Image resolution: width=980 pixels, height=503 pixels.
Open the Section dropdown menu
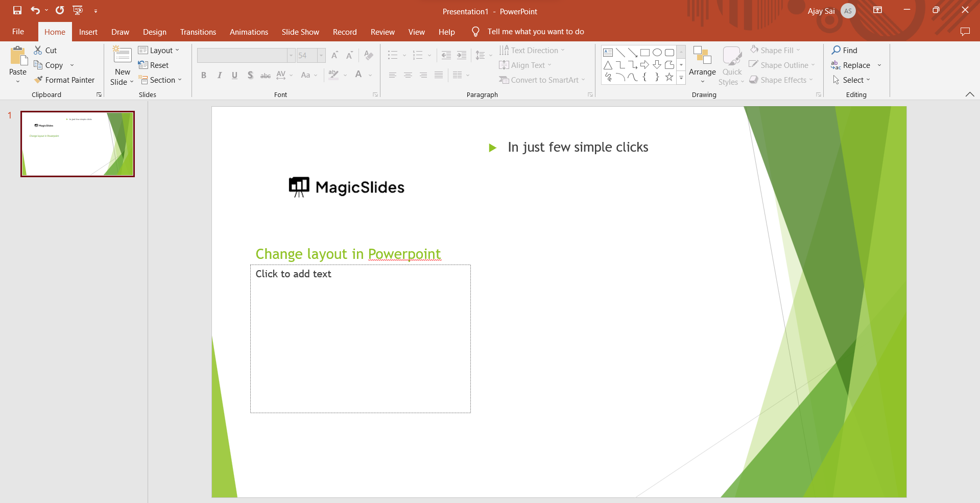tap(160, 80)
